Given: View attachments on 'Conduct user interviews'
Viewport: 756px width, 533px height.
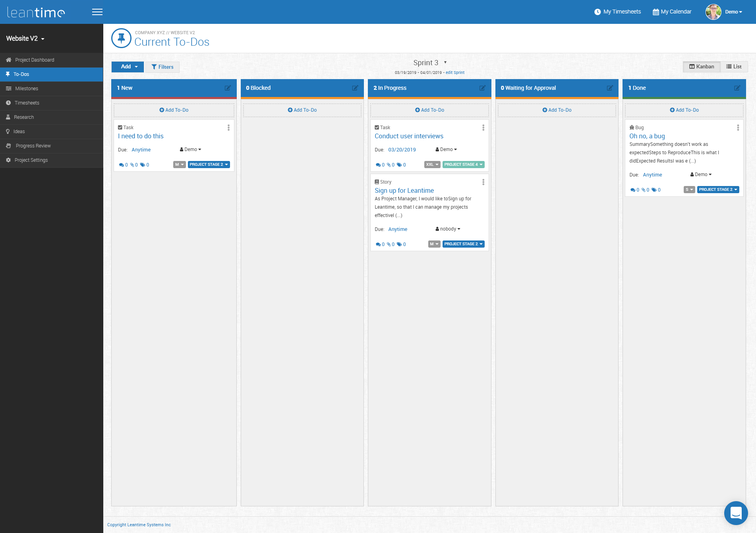Looking at the screenshot, I should tap(391, 165).
